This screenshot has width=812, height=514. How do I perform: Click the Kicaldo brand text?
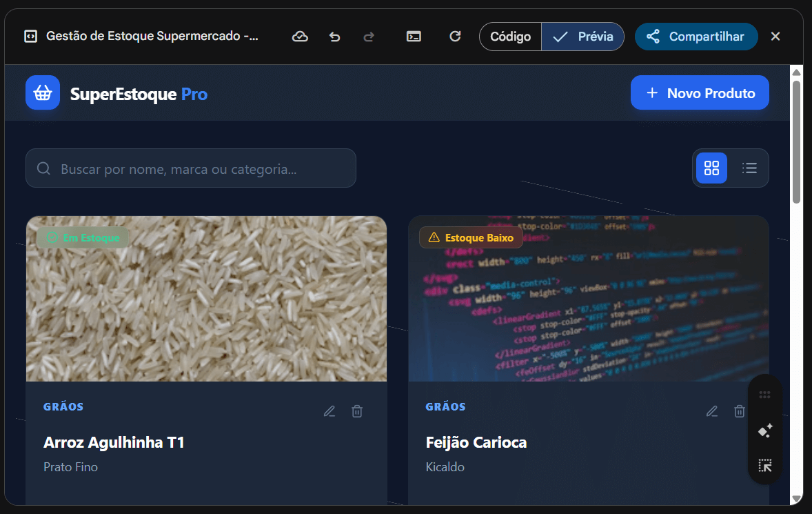click(x=445, y=467)
